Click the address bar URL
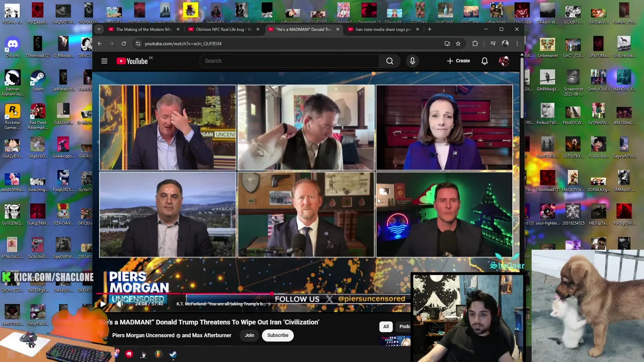 tap(183, 44)
